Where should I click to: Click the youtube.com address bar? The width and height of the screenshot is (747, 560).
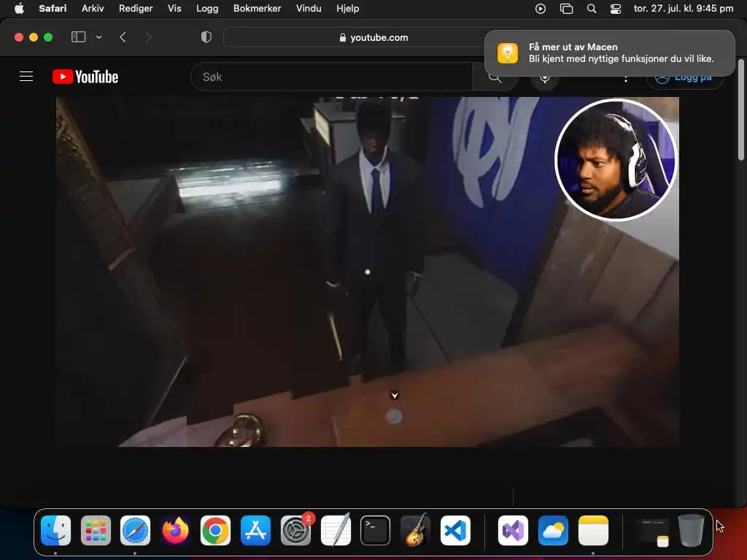tap(374, 37)
